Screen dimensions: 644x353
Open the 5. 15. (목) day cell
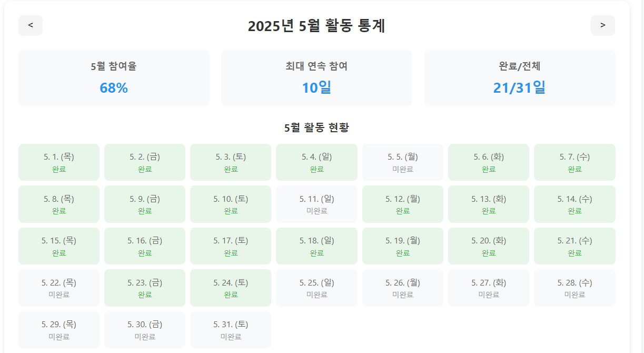tap(59, 246)
